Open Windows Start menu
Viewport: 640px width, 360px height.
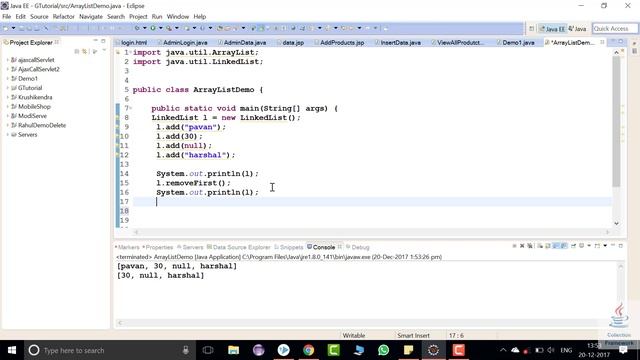pos(12,350)
